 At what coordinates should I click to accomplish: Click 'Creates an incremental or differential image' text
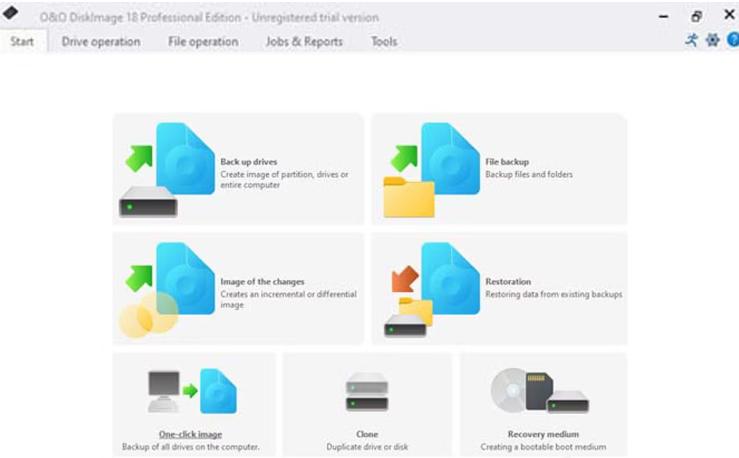[288, 299]
